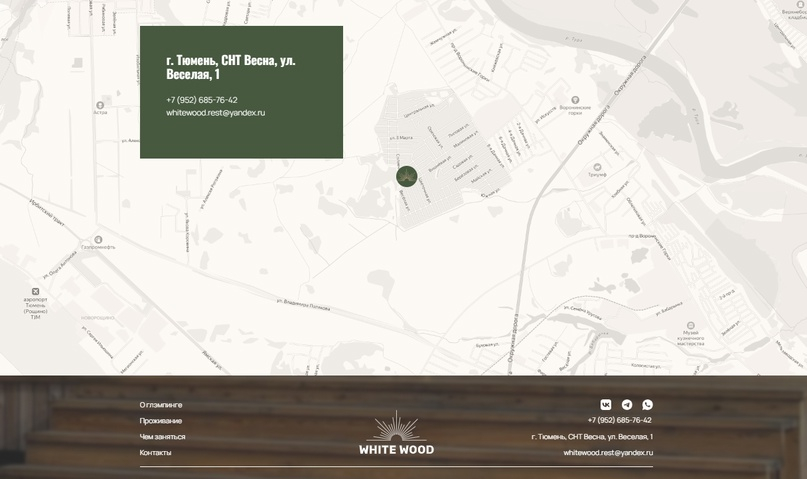
Task: Open the Проживание footer link
Action: [161, 421]
